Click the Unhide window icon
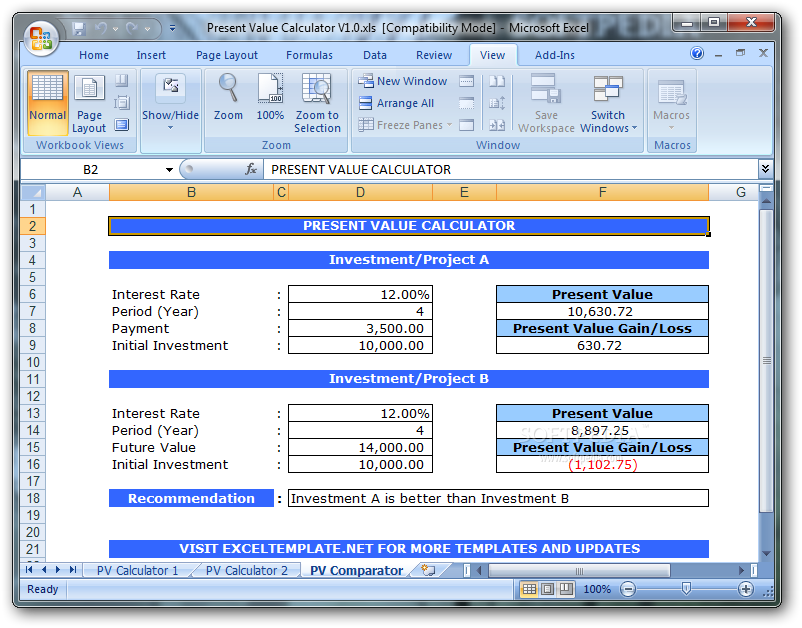802x628 pixels. click(x=466, y=125)
